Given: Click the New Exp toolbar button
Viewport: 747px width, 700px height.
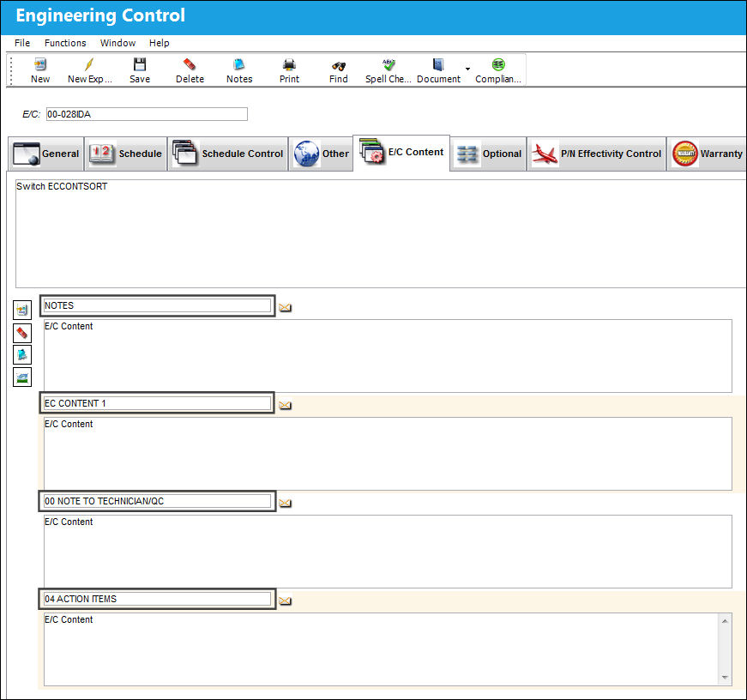Looking at the screenshot, I should (89, 70).
